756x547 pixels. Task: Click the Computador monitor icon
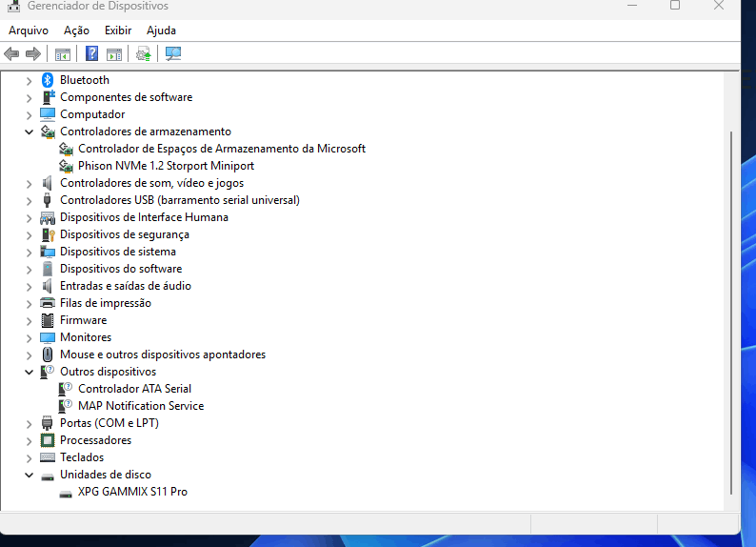pyautogui.click(x=48, y=114)
